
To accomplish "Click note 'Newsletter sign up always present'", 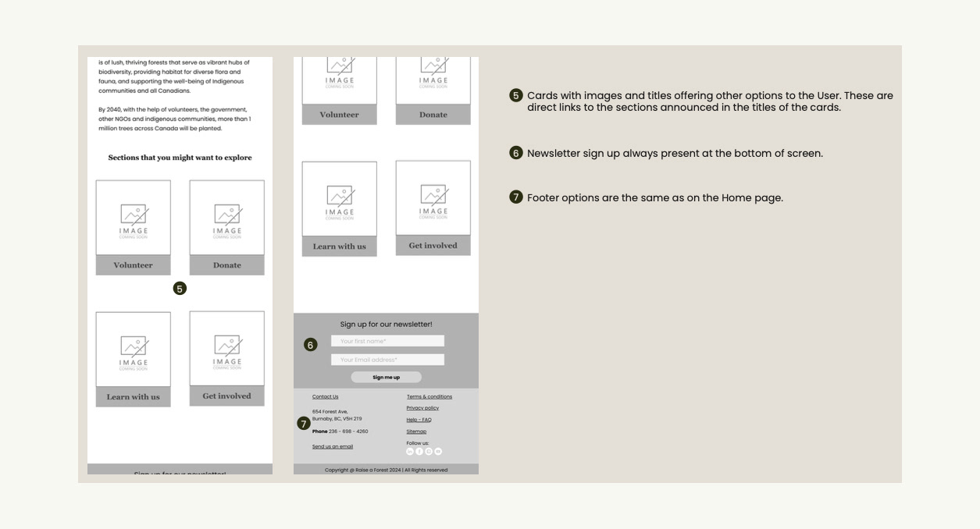I will [x=675, y=154].
